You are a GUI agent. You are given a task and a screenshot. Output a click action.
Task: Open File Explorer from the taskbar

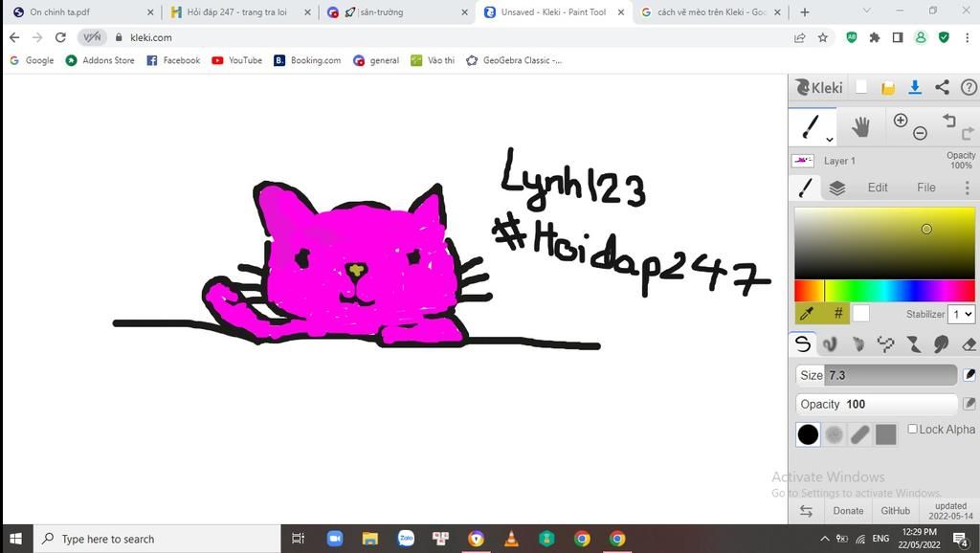[x=370, y=539]
